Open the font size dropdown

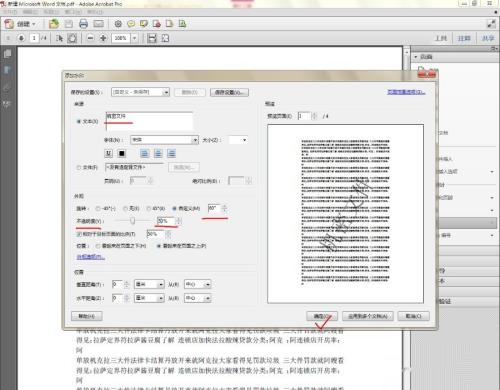(x=238, y=140)
